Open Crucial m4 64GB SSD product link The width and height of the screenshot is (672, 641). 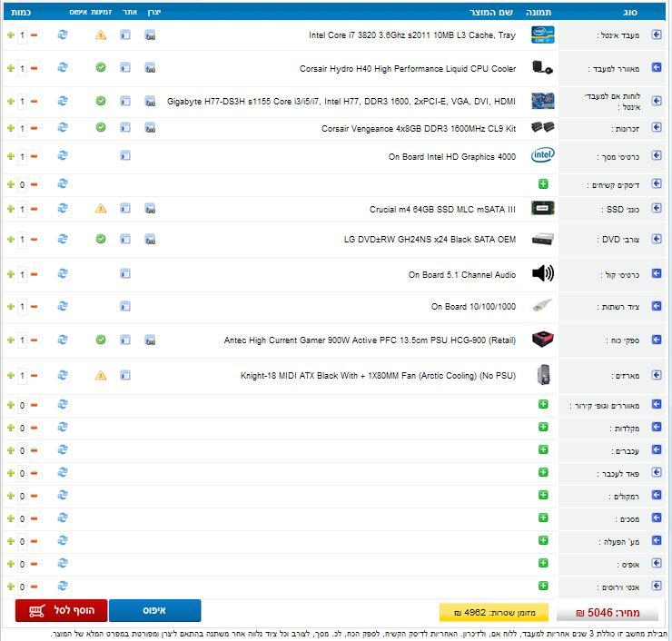click(443, 209)
